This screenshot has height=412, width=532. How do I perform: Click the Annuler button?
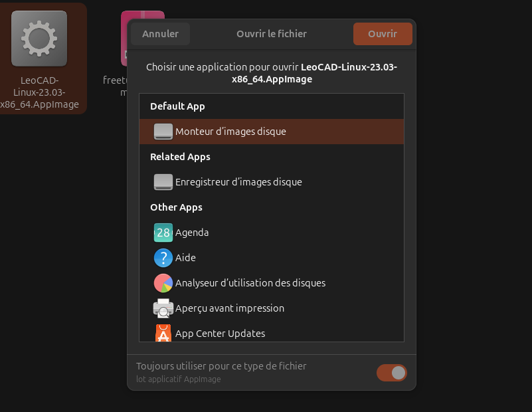[x=160, y=34]
